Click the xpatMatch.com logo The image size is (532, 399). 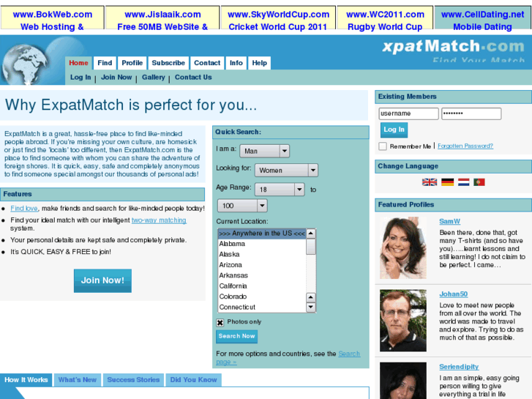point(453,47)
